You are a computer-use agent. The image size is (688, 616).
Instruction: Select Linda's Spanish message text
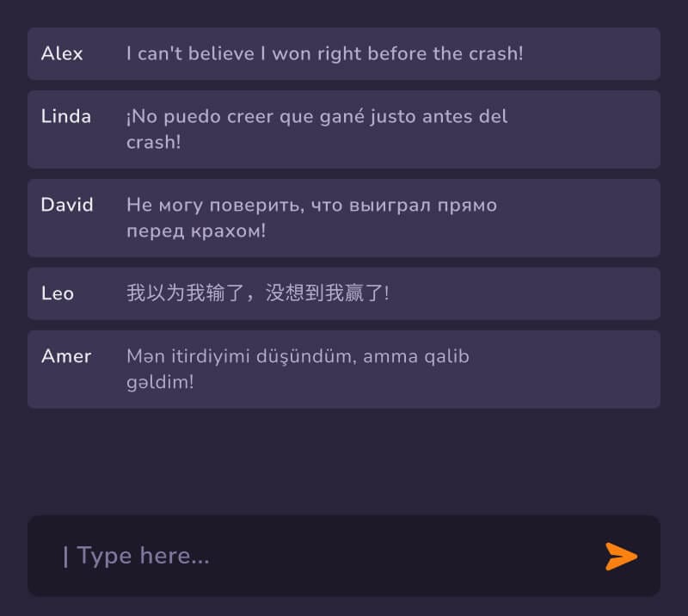(x=316, y=129)
